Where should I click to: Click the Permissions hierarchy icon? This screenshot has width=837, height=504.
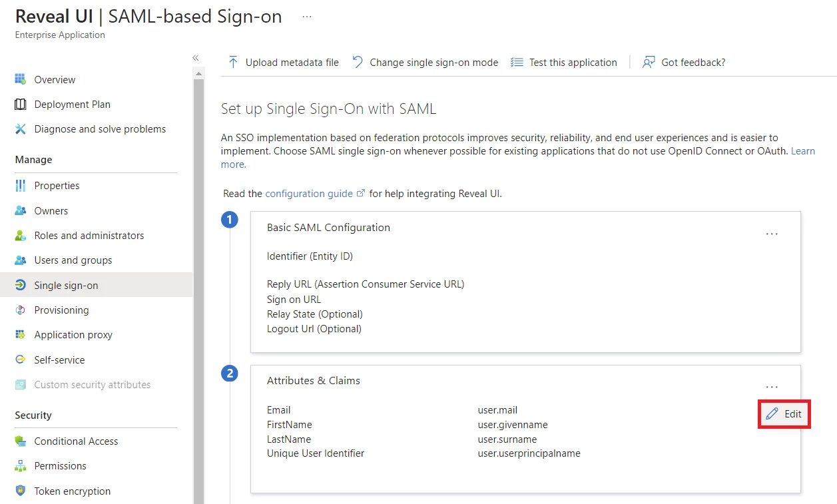pyautogui.click(x=21, y=466)
